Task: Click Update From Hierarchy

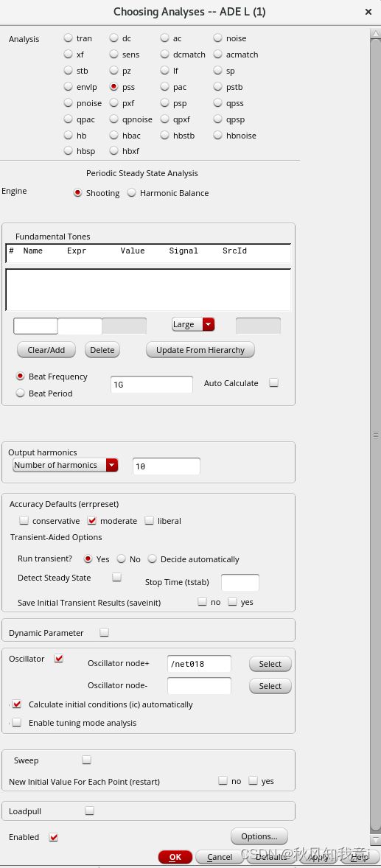Action: (x=200, y=350)
